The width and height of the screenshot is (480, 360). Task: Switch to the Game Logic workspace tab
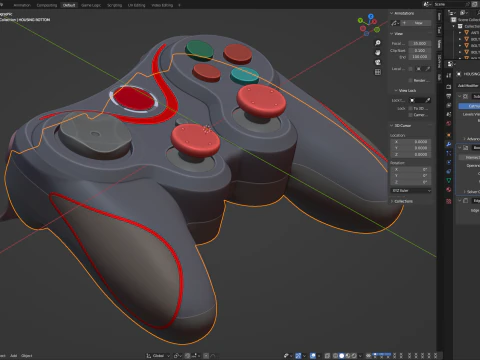pos(91,5)
